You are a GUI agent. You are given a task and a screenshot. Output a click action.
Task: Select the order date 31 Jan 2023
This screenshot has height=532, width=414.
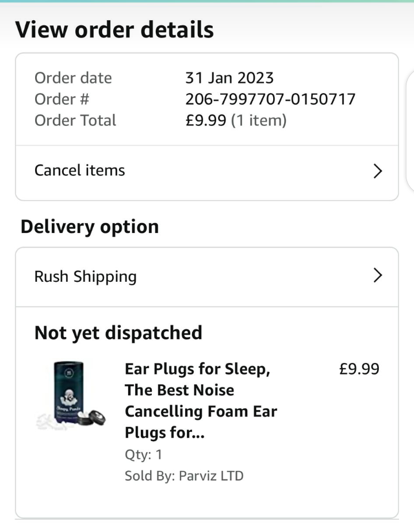click(x=229, y=78)
